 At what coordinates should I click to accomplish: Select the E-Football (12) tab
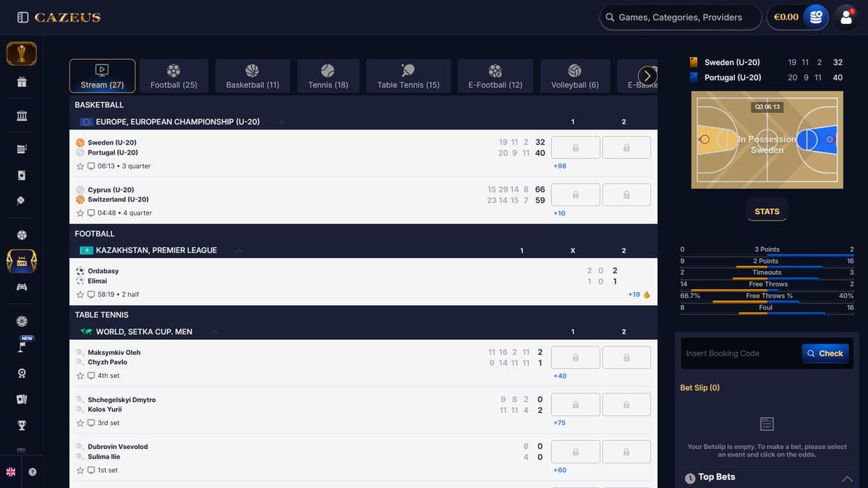pos(495,76)
